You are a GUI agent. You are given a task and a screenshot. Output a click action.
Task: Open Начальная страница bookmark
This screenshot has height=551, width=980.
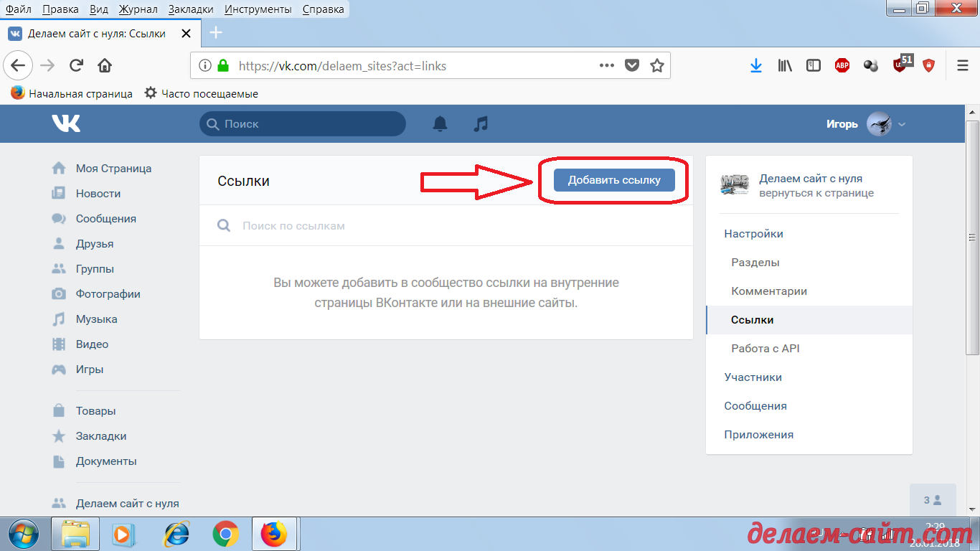[72, 93]
